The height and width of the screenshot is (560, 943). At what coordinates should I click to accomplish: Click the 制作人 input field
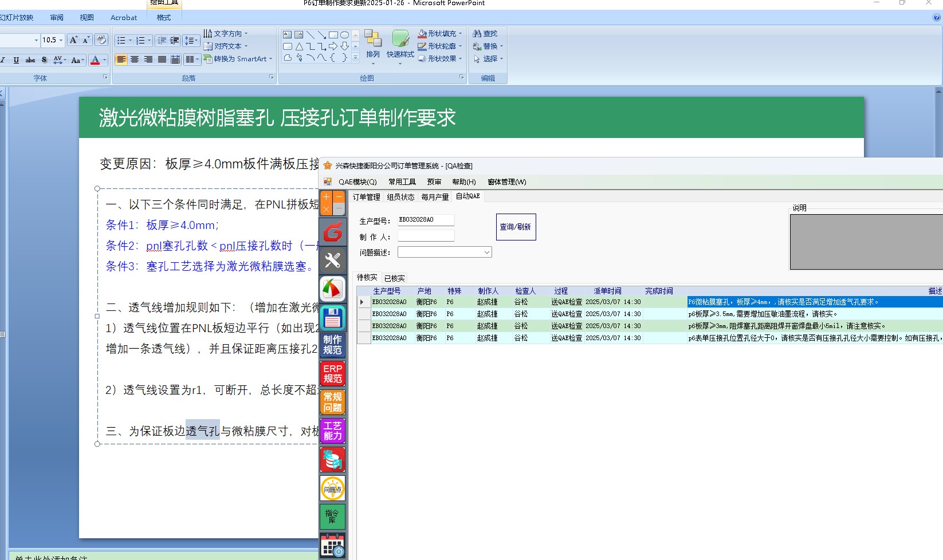tap(426, 236)
